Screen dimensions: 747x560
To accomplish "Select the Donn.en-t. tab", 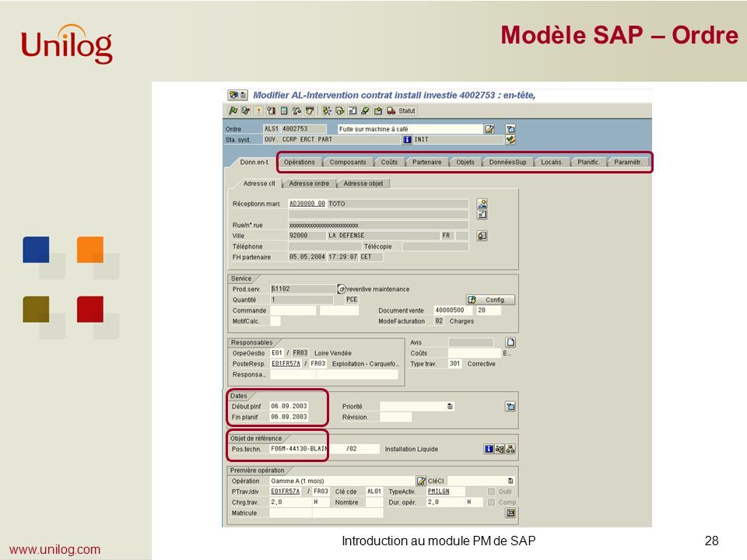I will (x=254, y=163).
